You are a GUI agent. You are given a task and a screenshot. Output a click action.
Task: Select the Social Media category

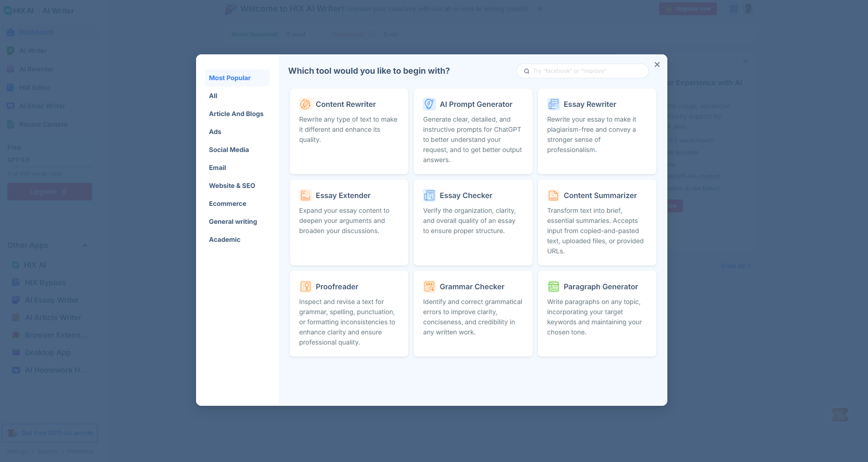(x=237, y=150)
